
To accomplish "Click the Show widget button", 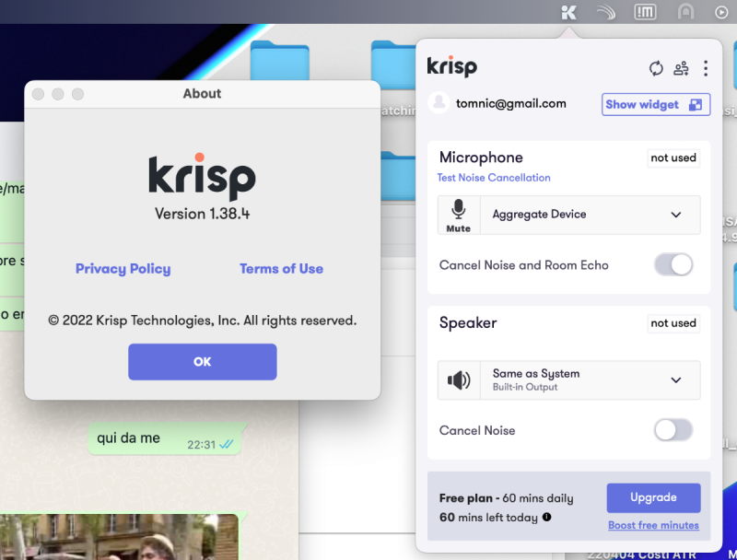I will click(656, 104).
